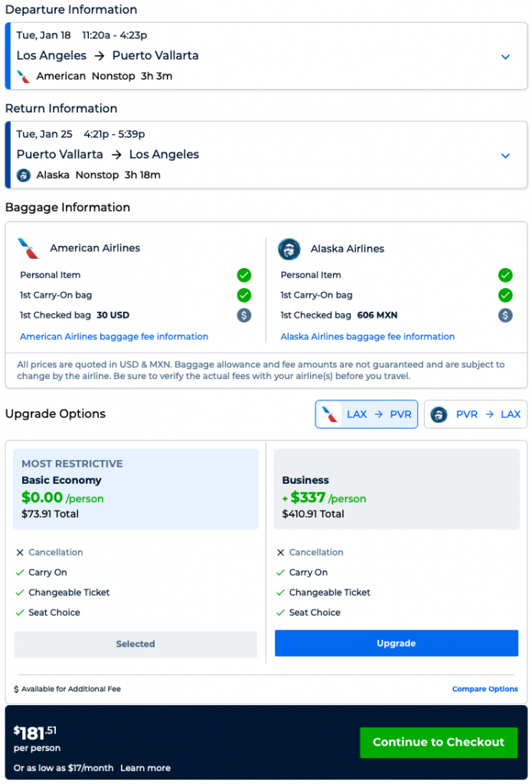Click the American Airlines logo in departure card
The image size is (532, 784).
coord(24,77)
